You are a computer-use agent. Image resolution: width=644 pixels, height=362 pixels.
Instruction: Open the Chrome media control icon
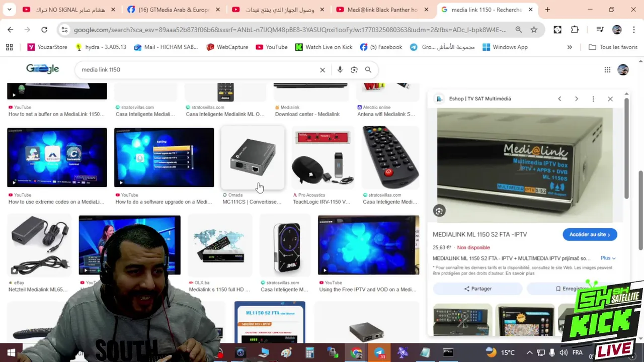click(x=600, y=30)
